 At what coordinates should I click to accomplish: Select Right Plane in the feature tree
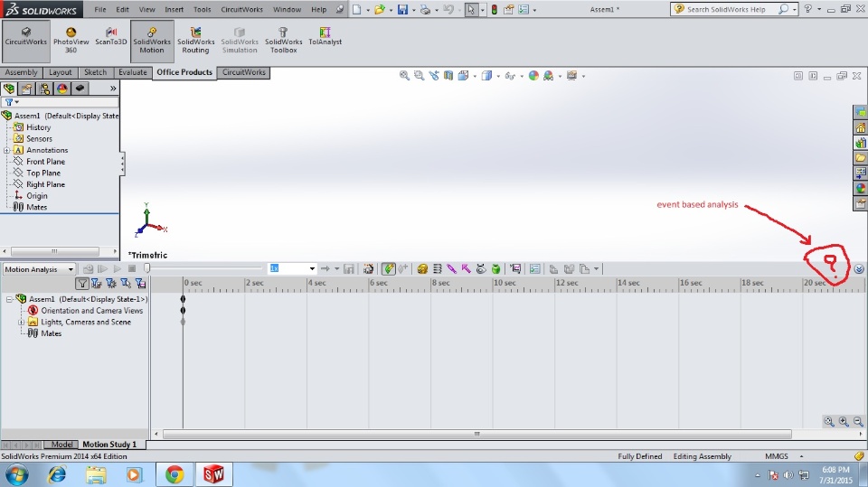tap(45, 184)
